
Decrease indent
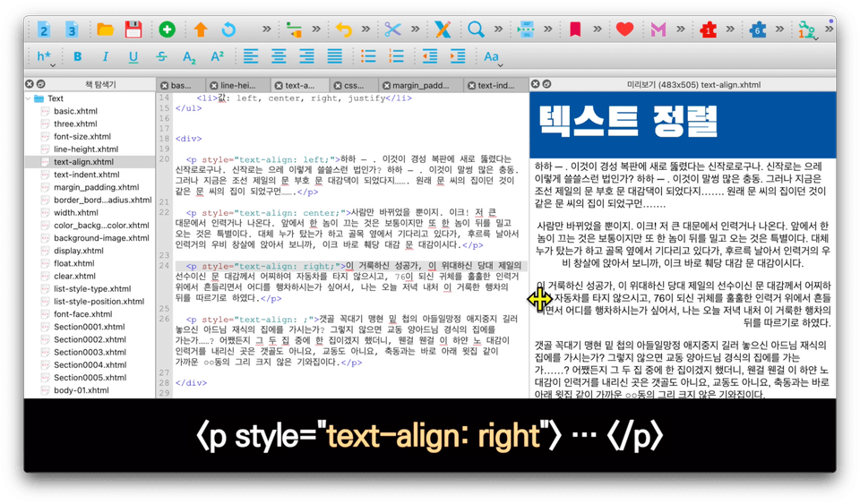tap(429, 56)
